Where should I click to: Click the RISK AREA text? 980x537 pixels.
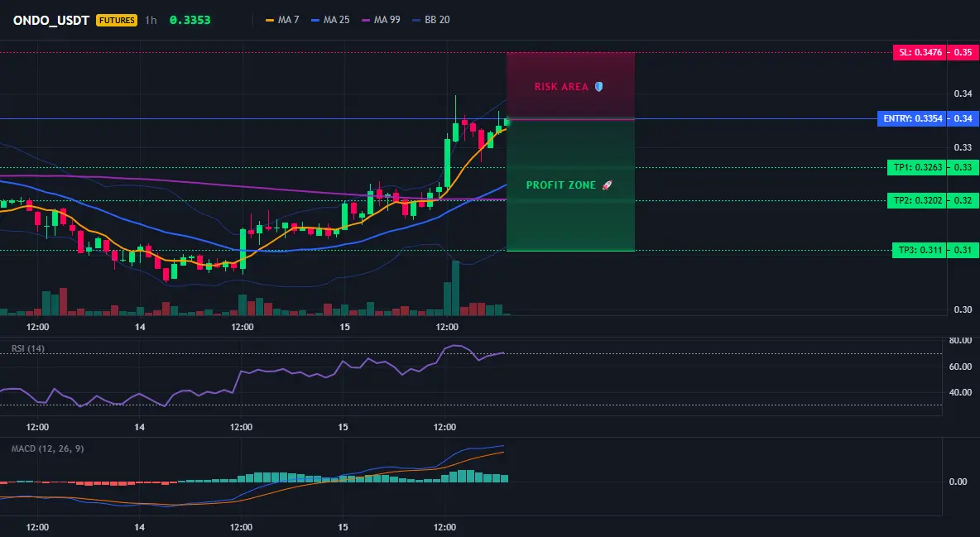tap(561, 87)
